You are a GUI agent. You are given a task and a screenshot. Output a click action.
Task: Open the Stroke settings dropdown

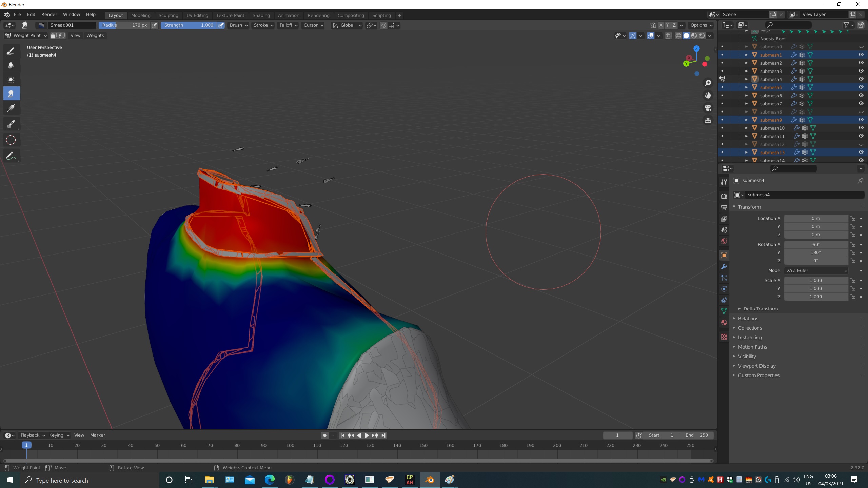[263, 25]
